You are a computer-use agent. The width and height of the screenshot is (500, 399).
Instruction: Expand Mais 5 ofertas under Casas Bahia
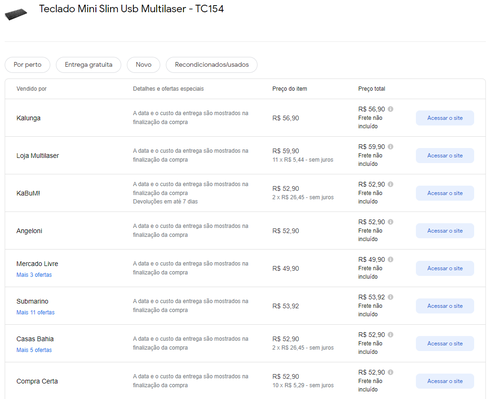pos(34,350)
